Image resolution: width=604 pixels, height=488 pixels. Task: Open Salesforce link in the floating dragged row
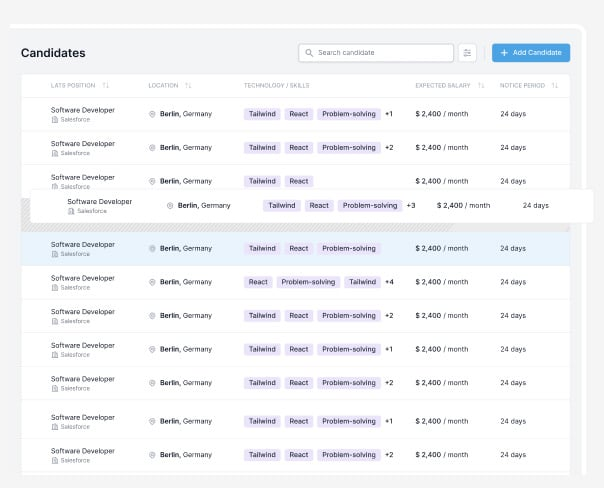pos(92,212)
